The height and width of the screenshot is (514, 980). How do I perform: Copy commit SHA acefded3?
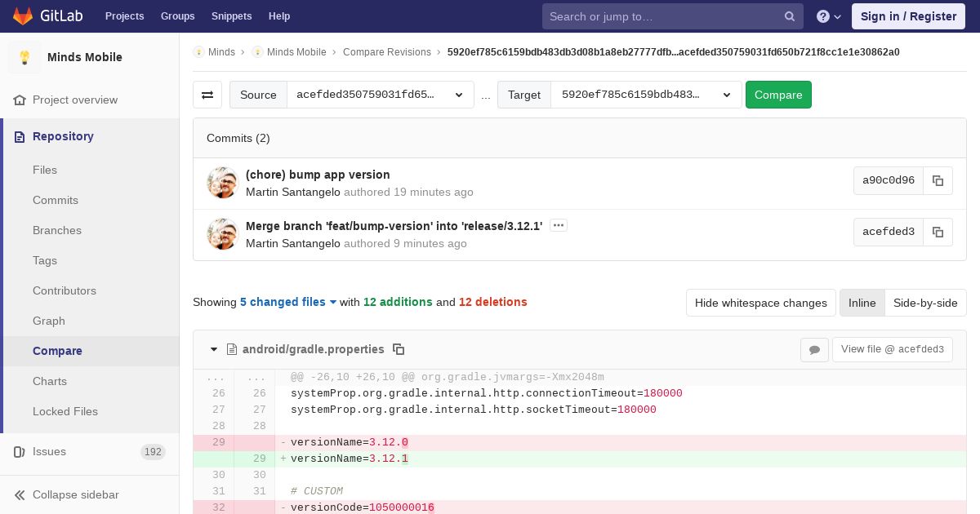point(938,233)
